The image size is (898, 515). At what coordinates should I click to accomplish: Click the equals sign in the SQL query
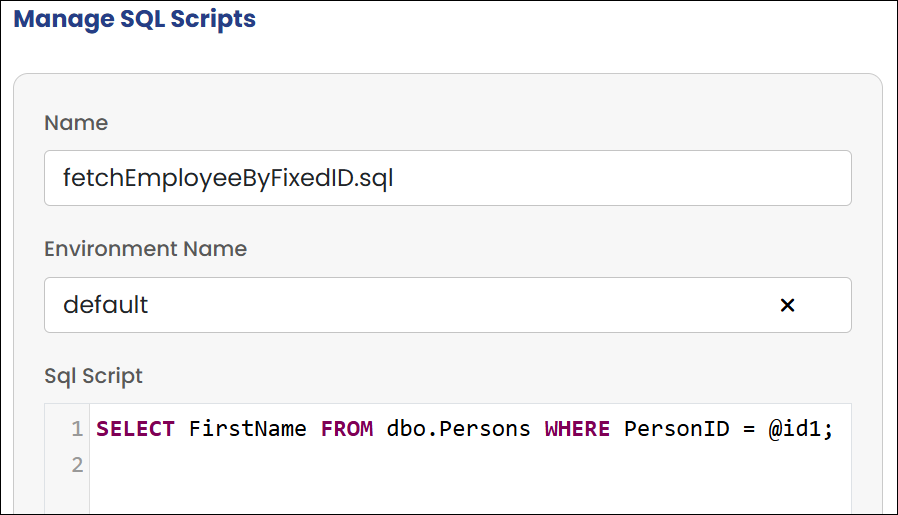point(745,429)
